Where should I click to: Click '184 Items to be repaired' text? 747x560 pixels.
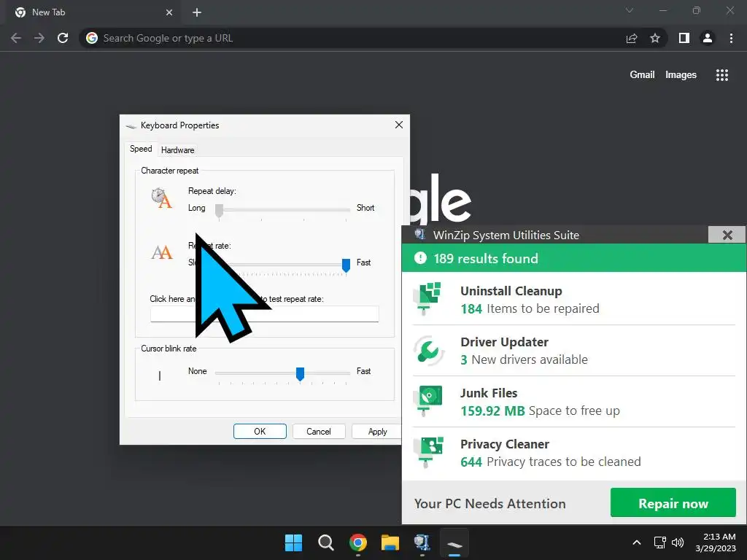pos(530,308)
